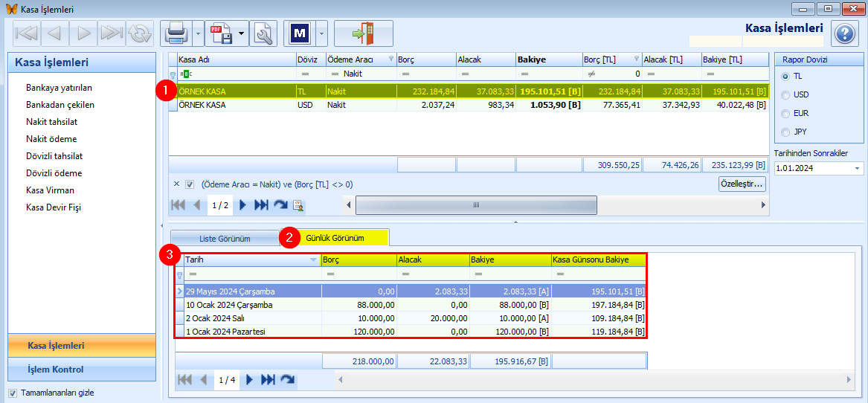The width and height of the screenshot is (868, 403).
Task: Click the filter funnel icon on Ödeme Aracı header
Action: [x=391, y=59]
